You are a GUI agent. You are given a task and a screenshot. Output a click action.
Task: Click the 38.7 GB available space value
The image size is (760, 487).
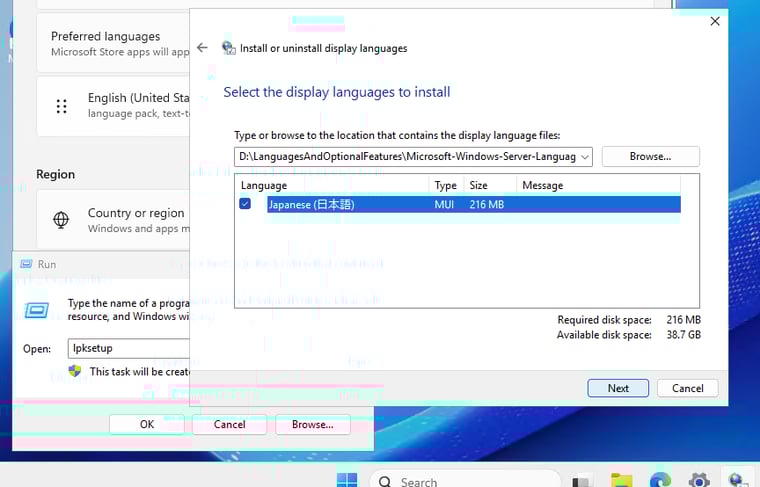(x=683, y=334)
